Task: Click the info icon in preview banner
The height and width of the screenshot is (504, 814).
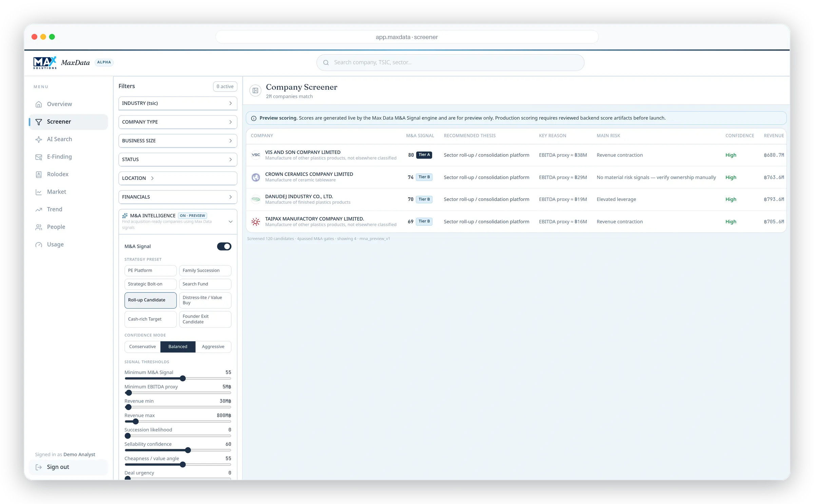Action: (x=254, y=118)
